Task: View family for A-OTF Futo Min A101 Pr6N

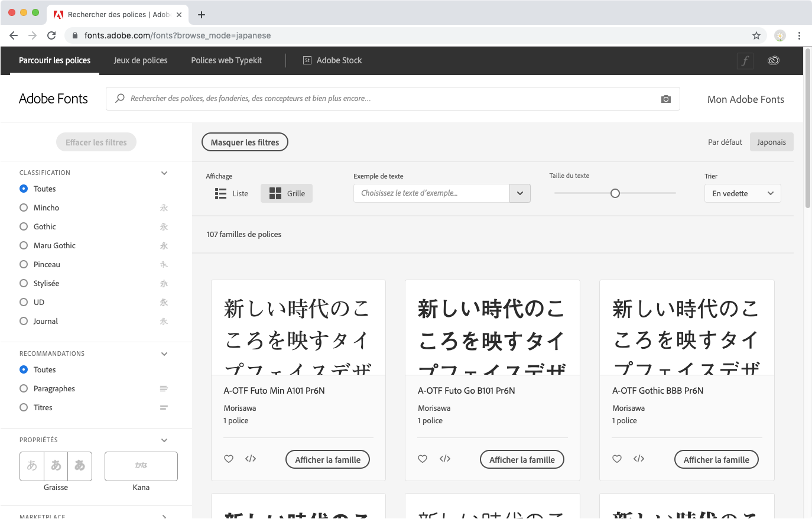Action: 328,459
